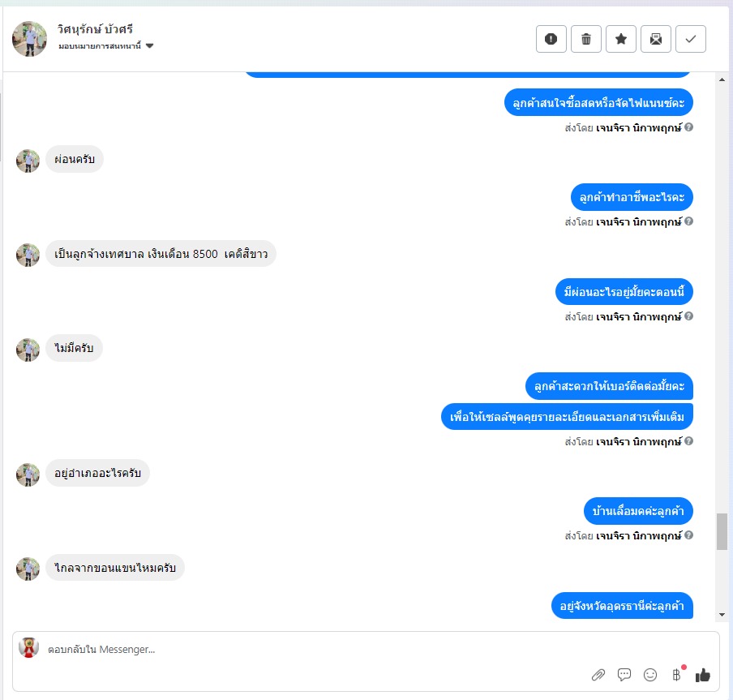The height and width of the screenshot is (700, 733).
Task: Send a thumbs up like
Action: pos(703,675)
